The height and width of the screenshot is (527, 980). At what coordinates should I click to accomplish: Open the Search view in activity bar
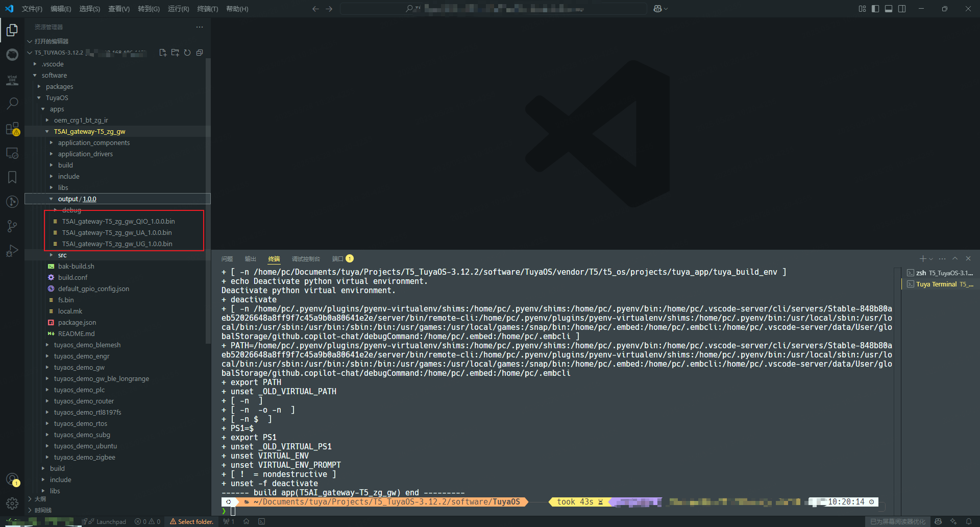tap(12, 104)
